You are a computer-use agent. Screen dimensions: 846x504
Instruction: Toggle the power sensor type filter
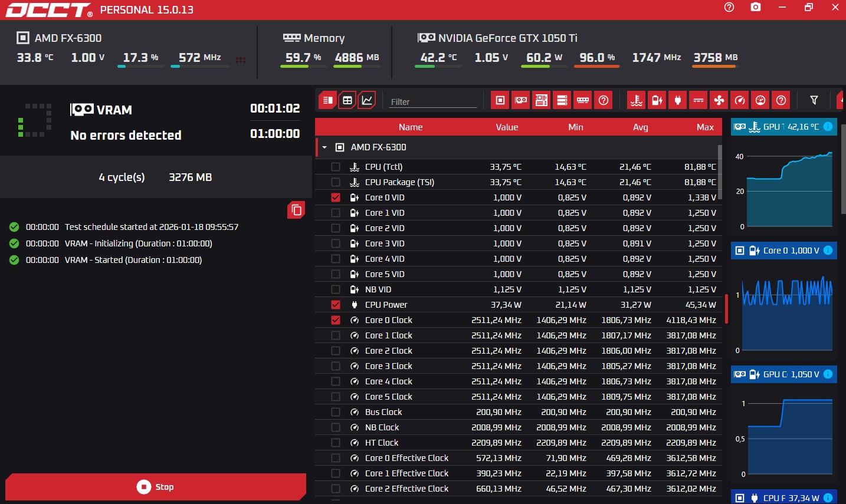(x=678, y=100)
